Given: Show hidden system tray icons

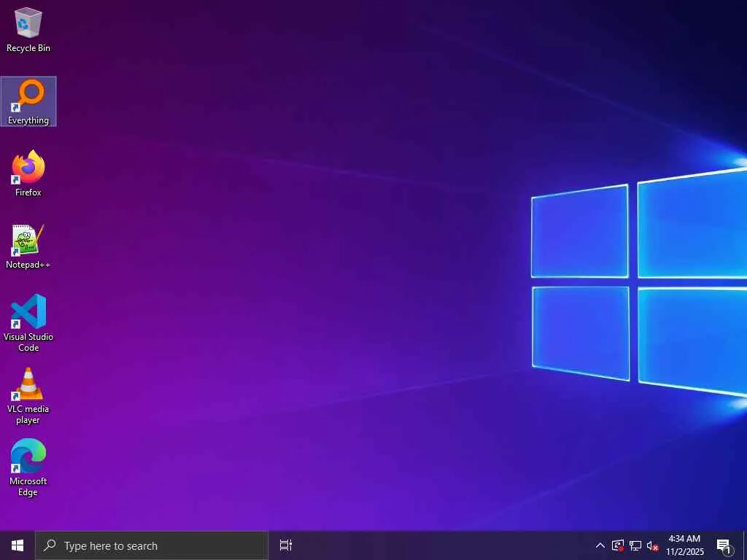Looking at the screenshot, I should (x=600, y=545).
